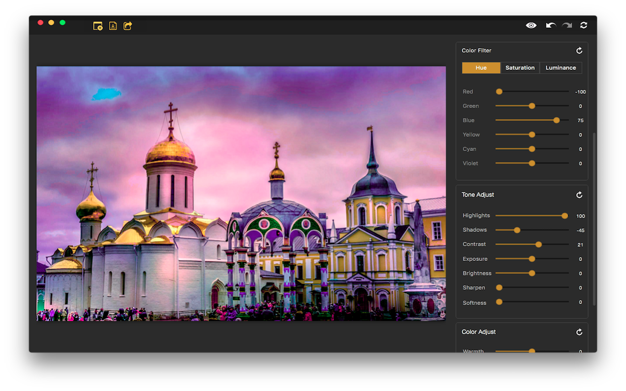Reset the Color Adjust panel
Viewport: 626px width, 391px height.
(579, 332)
